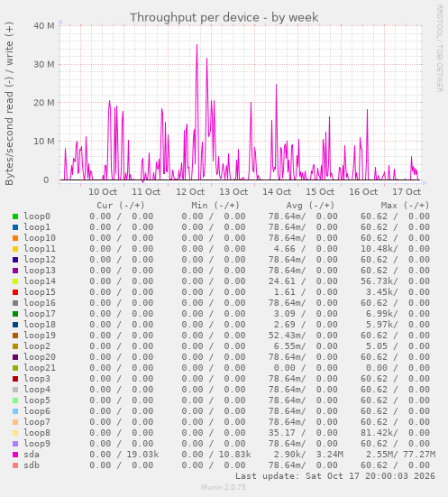Click the 'Munin 2.0.75' footer text
Screen dimensions: 448x497
224,487
